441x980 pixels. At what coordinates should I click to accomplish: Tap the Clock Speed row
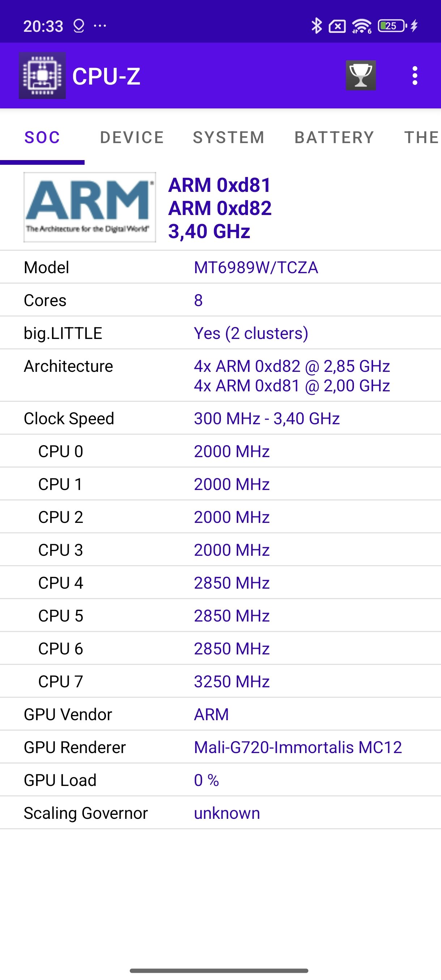click(220, 418)
